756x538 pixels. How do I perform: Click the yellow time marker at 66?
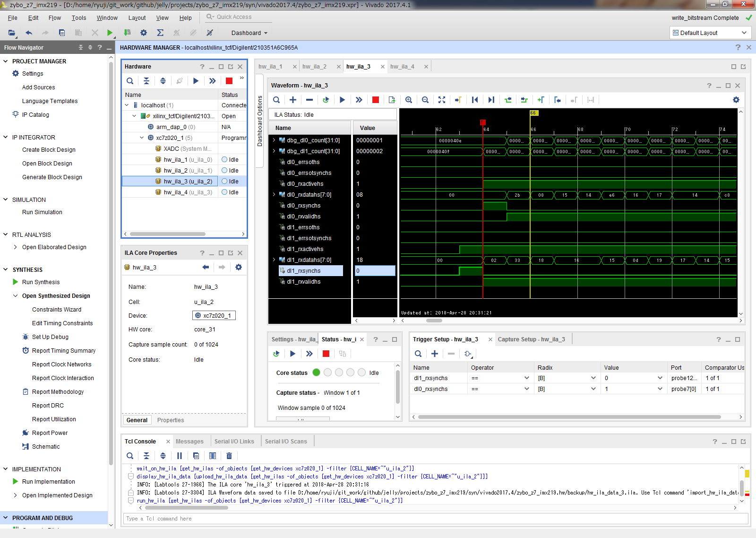click(x=533, y=113)
